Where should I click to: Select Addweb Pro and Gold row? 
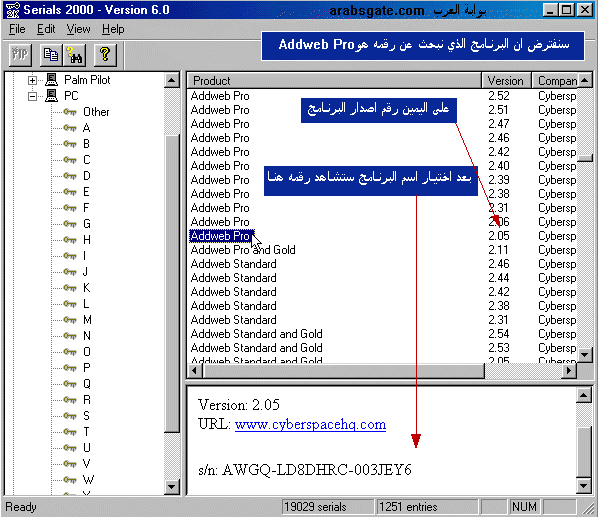[x=383, y=250]
